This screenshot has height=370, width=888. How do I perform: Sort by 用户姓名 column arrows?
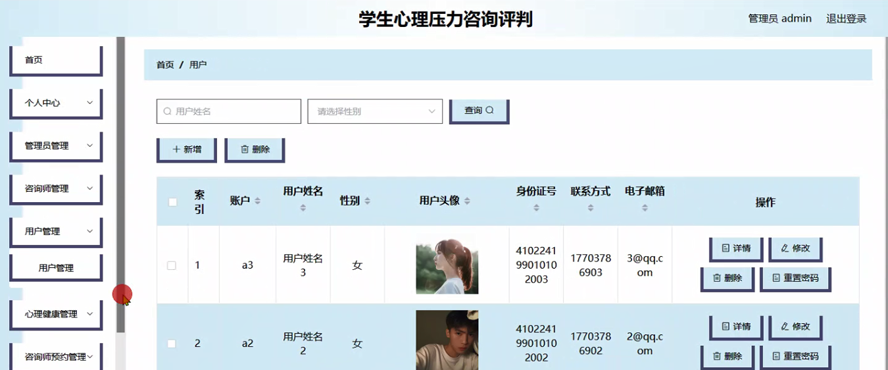click(x=303, y=208)
